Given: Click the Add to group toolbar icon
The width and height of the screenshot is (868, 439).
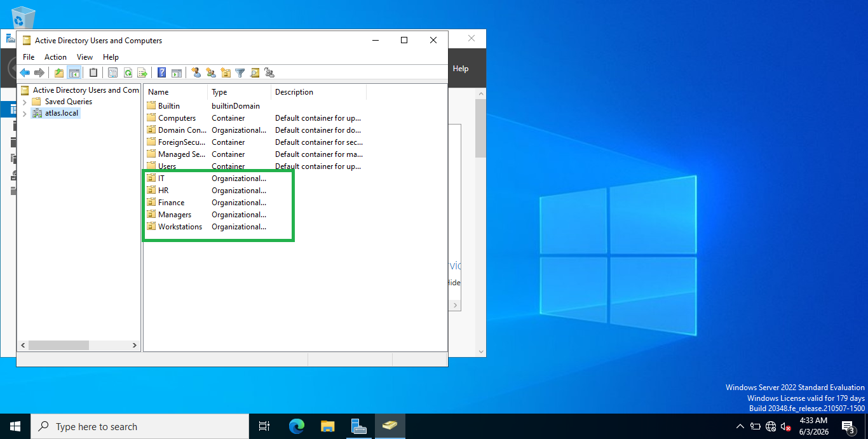Looking at the screenshot, I should coord(269,72).
